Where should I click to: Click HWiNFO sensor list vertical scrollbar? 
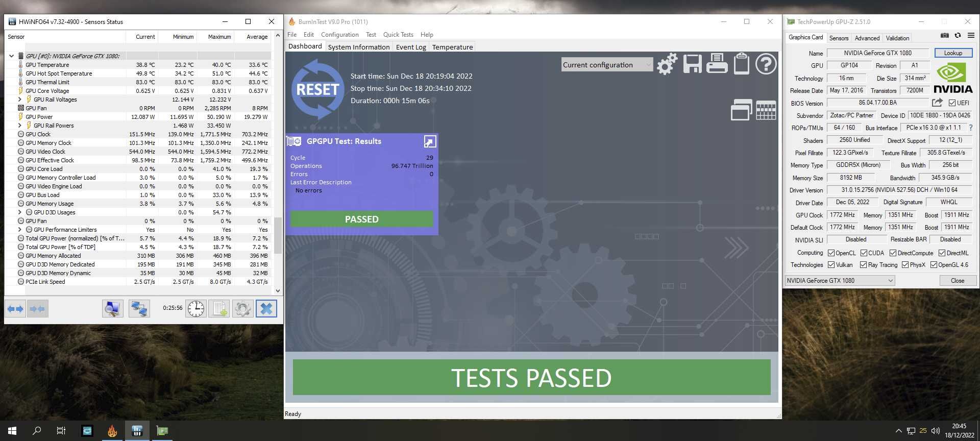(278, 235)
